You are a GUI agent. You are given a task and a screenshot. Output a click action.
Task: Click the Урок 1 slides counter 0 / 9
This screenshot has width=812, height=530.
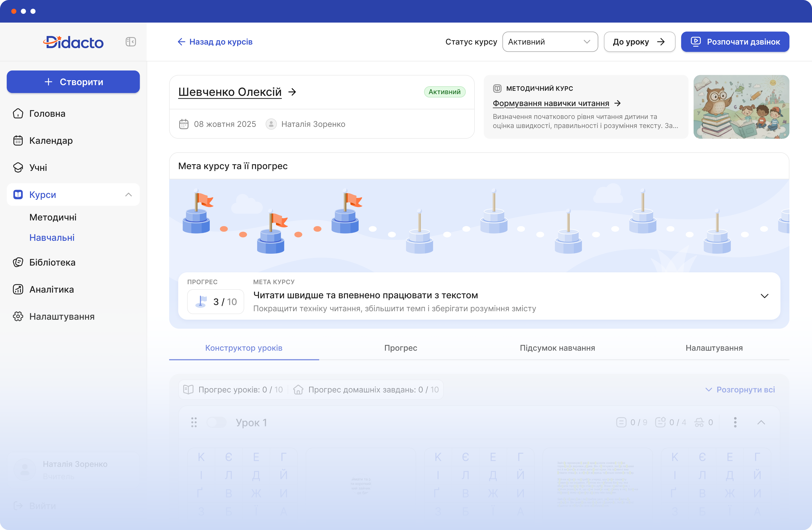(x=632, y=422)
